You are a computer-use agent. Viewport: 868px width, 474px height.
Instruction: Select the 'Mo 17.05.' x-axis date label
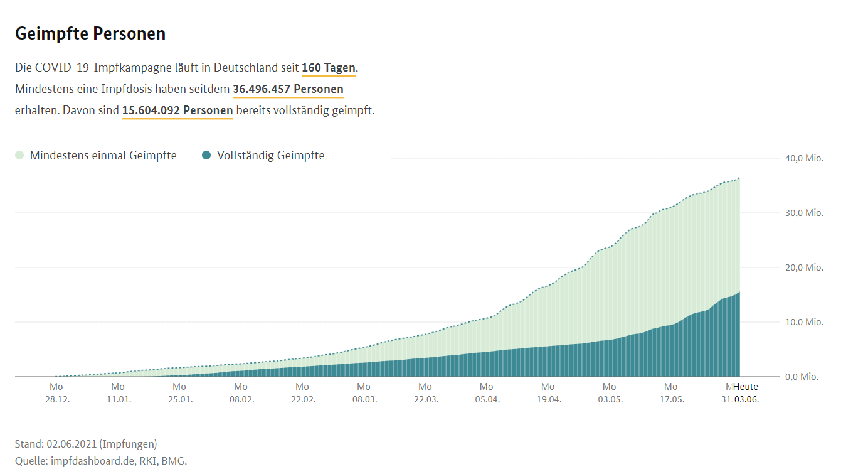670,393
